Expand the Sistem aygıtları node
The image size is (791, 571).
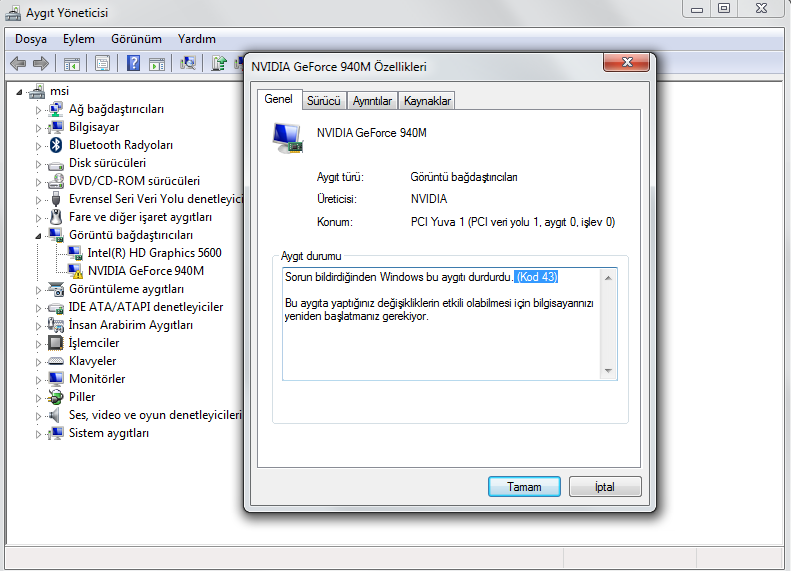[x=38, y=434]
